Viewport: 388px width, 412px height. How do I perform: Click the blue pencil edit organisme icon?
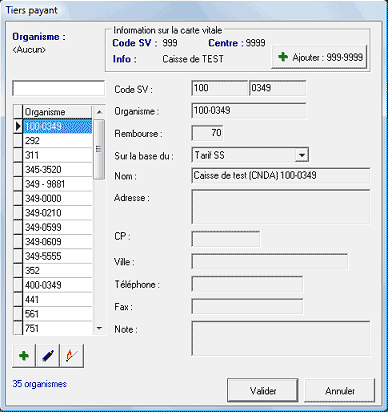[48, 356]
